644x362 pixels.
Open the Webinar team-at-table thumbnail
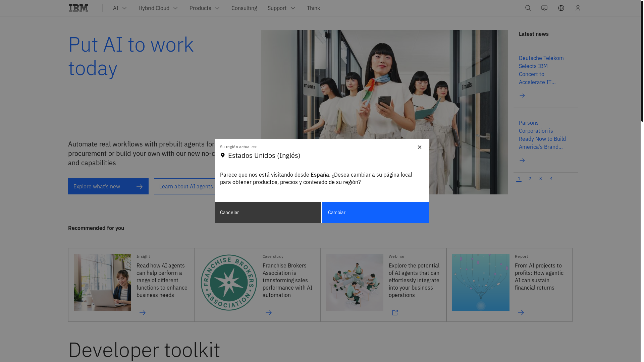click(355, 282)
